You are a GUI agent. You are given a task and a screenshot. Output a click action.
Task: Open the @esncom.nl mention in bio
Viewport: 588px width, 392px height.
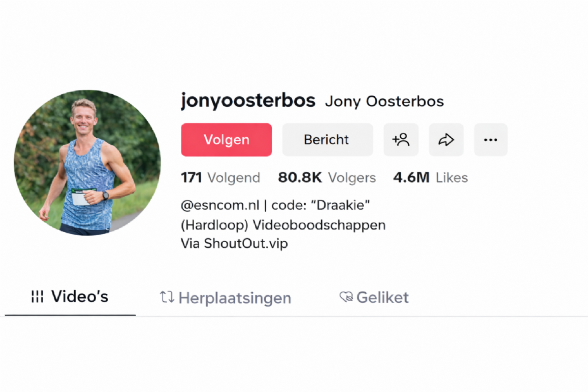[220, 205]
